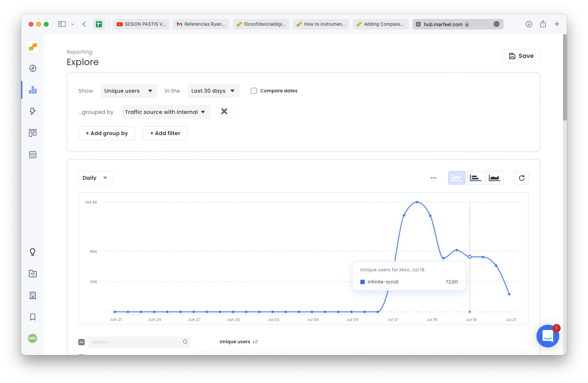588x383 pixels.
Task: Switch to the horizontal bar chart view
Action: 475,177
